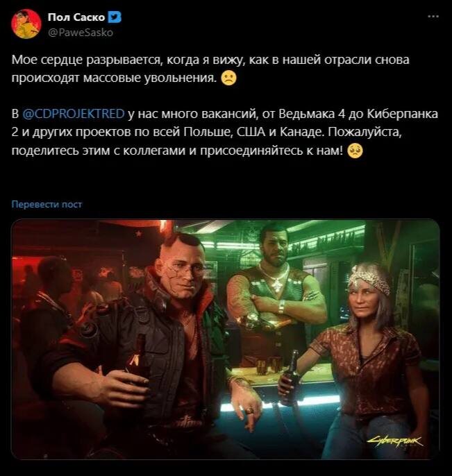The image size is (452, 476).
Task: Follow the @CDPROJEKTRED mention link
Action: click(x=74, y=114)
